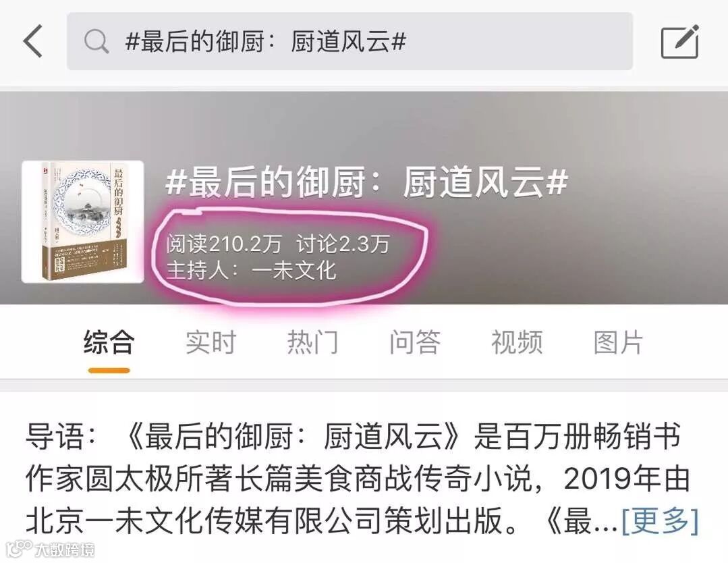This screenshot has width=728, height=563.
Task: Expand the intro with [更多]
Action: tap(661, 520)
